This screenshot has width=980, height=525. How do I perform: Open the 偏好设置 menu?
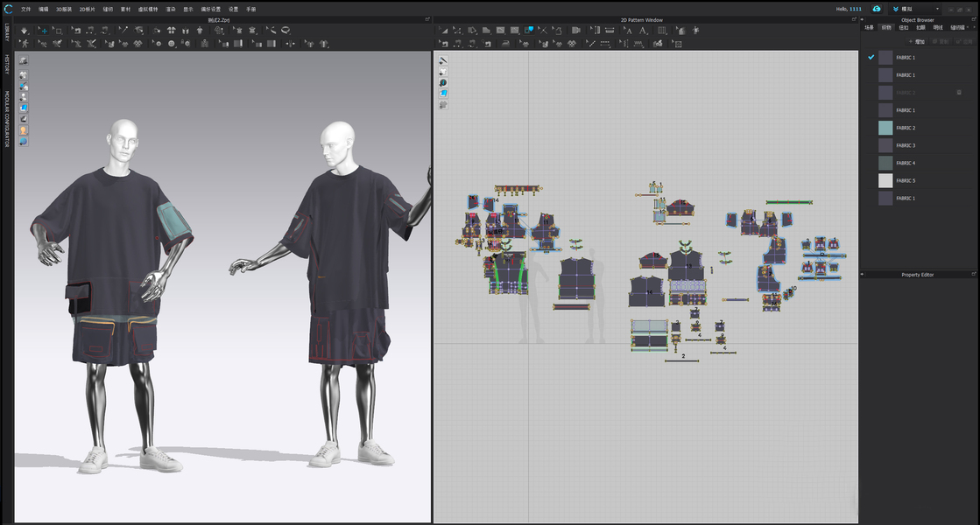210,10
